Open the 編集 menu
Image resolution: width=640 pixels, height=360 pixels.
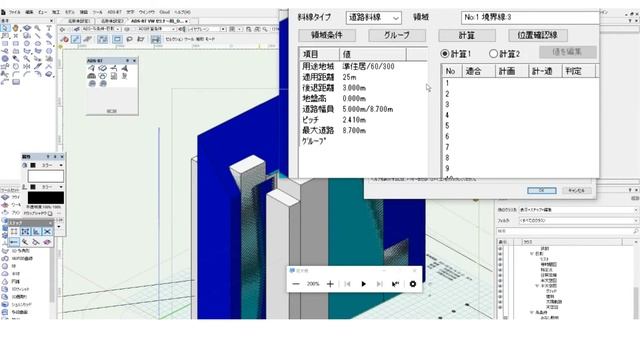click(29, 12)
